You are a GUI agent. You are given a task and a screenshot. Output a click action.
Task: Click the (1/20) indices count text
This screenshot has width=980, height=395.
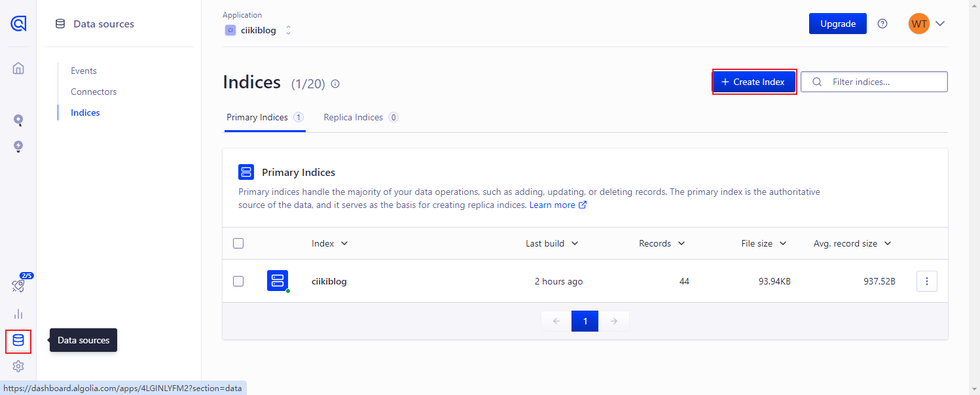(308, 84)
